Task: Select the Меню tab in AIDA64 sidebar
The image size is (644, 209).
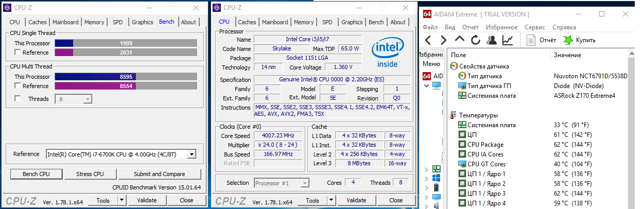Action: pos(431,64)
